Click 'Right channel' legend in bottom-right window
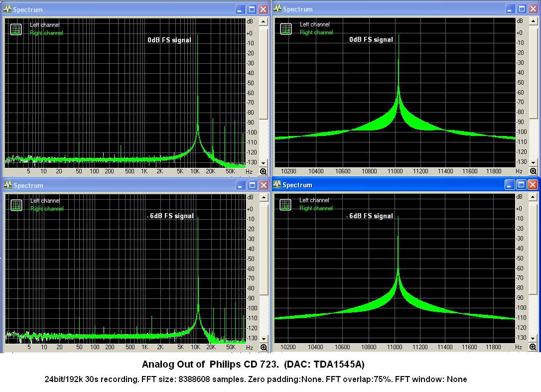541x392 pixels. [316, 208]
